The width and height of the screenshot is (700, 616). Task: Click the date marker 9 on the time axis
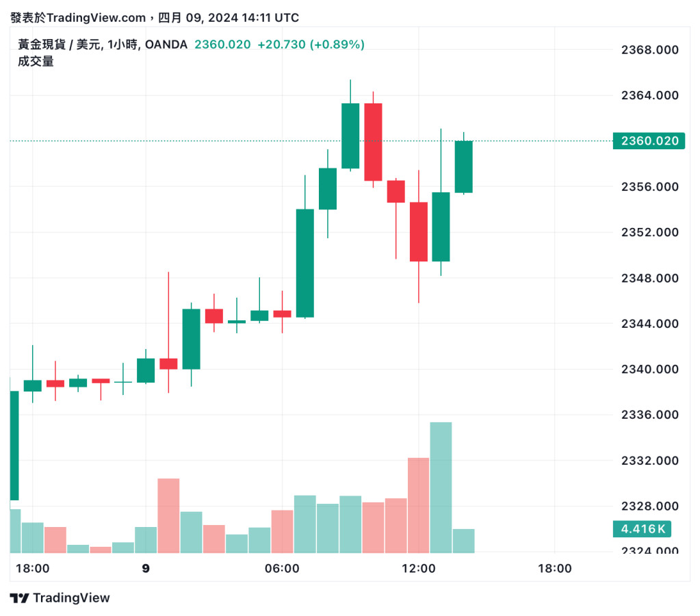(x=146, y=569)
